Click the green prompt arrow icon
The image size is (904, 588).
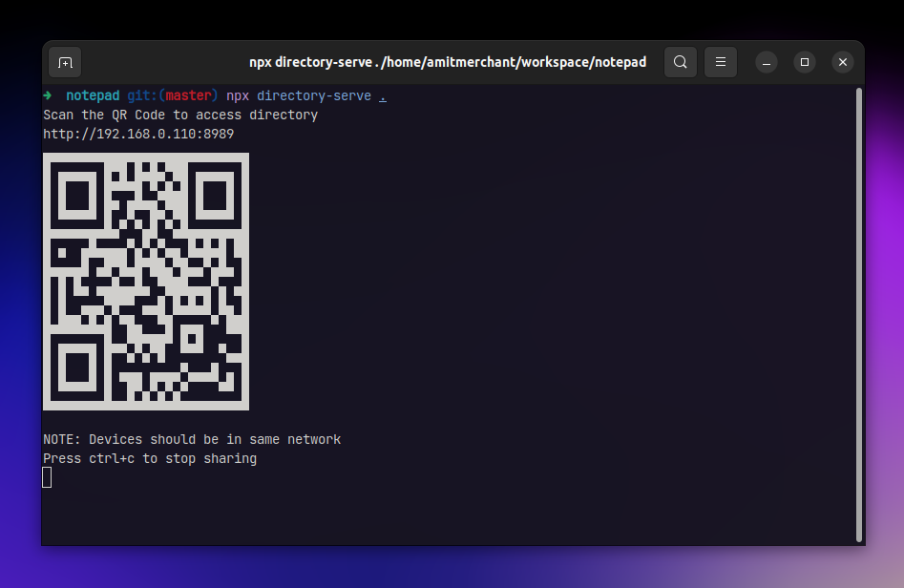(x=47, y=95)
